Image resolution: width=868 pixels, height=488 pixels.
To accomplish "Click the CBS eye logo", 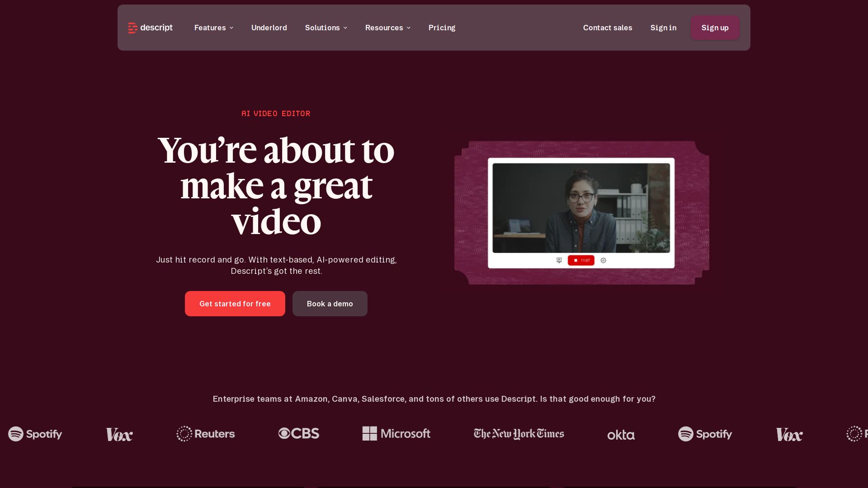I will (x=299, y=434).
